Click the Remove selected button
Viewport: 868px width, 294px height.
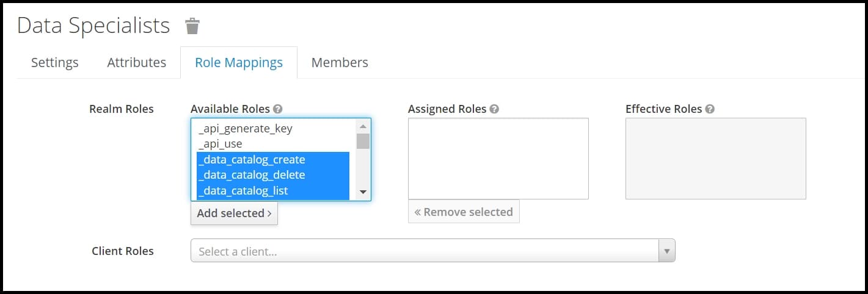click(464, 212)
